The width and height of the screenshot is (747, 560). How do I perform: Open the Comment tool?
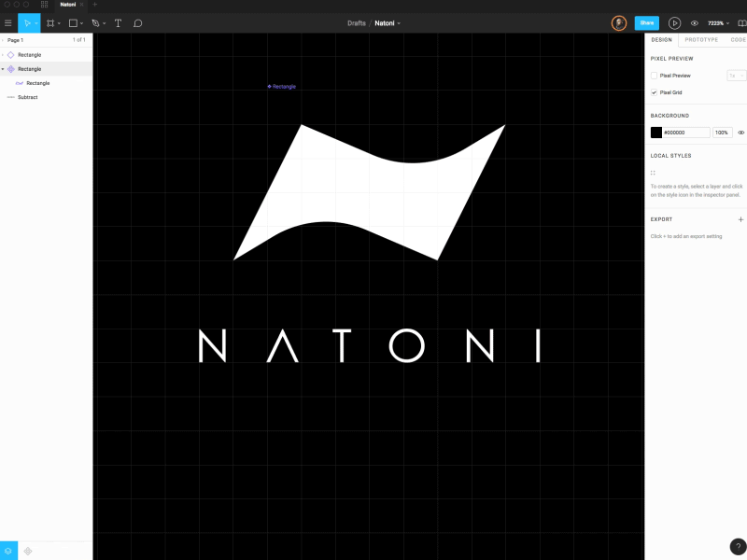point(138,23)
